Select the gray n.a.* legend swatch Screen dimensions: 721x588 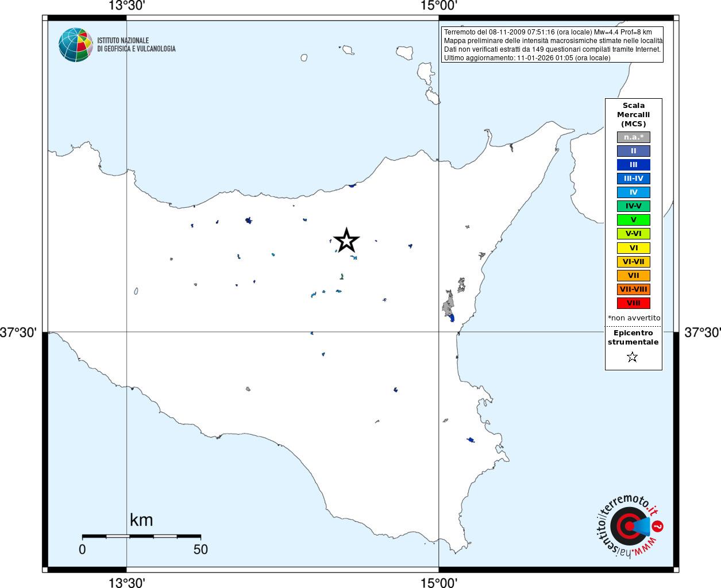634,137
